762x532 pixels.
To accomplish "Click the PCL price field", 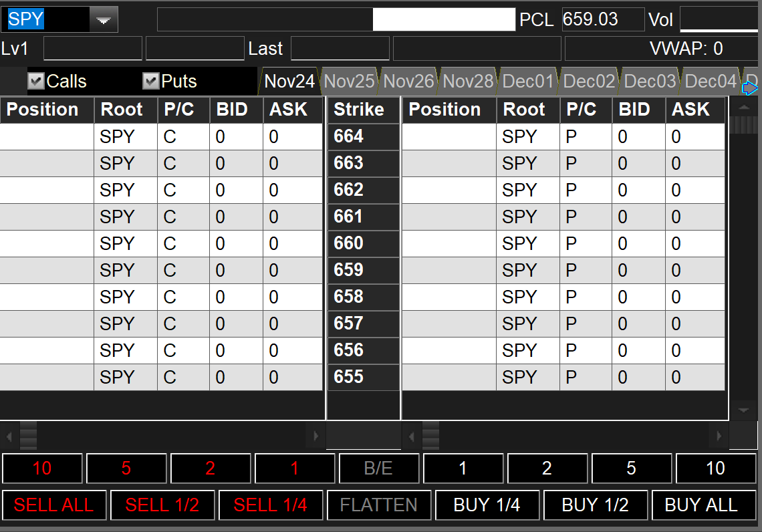I will click(x=602, y=19).
